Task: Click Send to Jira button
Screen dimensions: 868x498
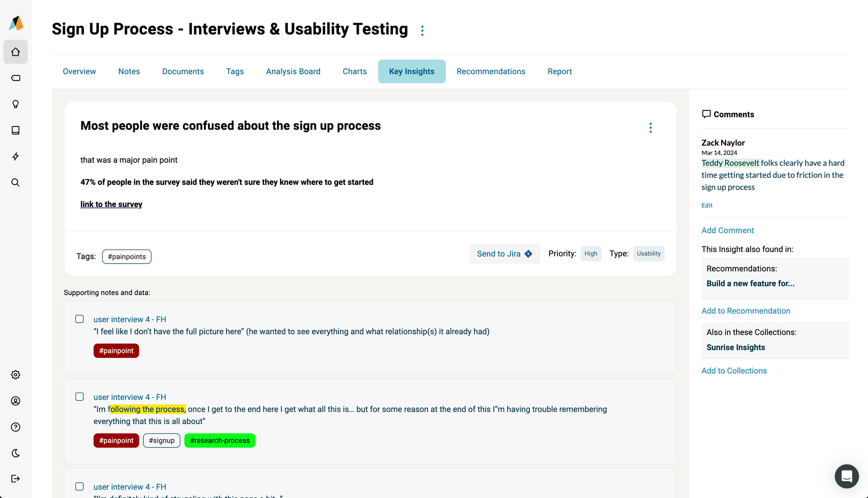Action: point(504,254)
